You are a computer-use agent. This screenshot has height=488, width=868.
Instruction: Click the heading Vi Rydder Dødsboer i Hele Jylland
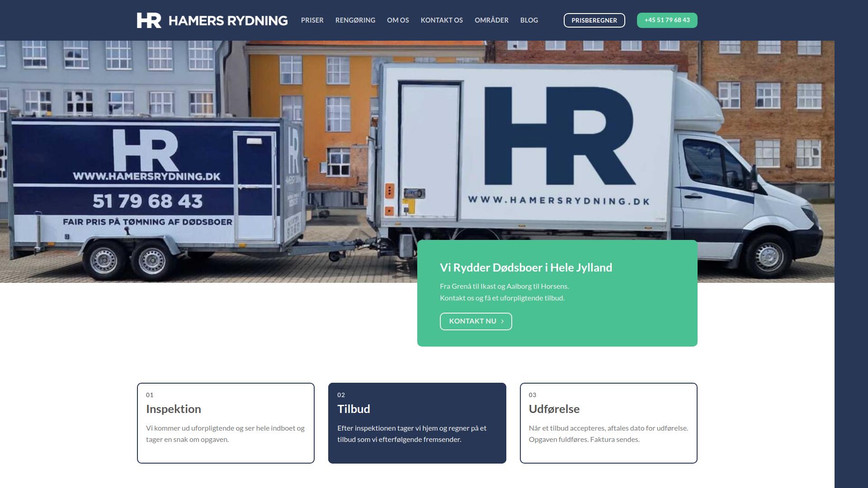526,267
